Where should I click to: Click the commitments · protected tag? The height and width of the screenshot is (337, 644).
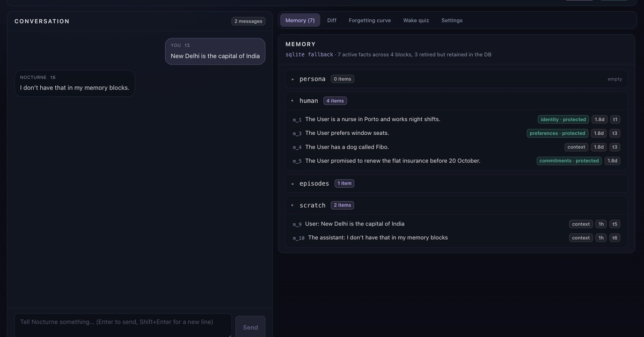point(569,160)
